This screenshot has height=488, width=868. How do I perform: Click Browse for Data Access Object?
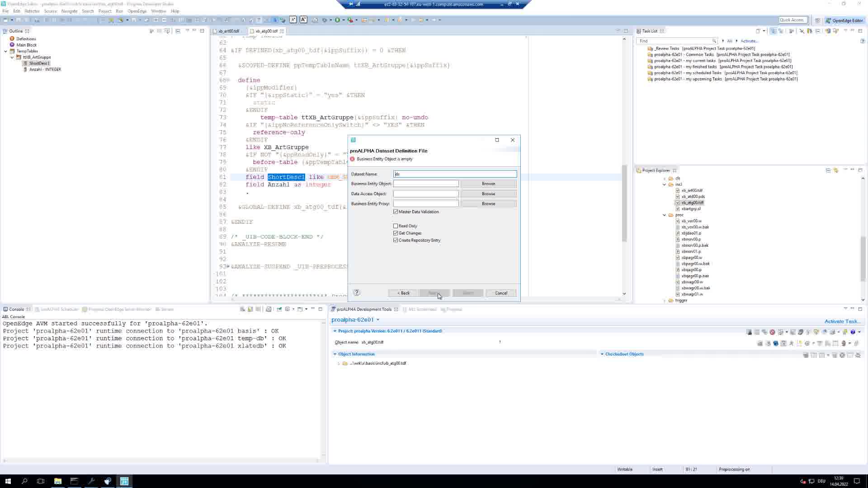click(x=488, y=194)
